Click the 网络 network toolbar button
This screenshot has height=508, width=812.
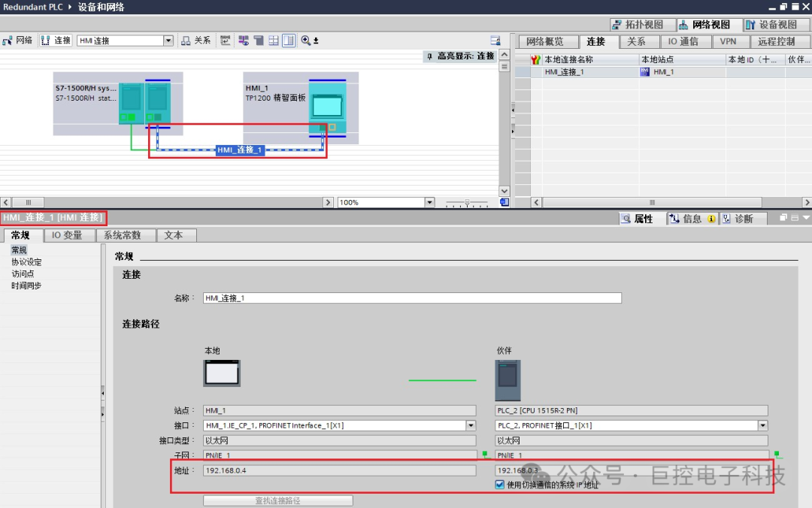[17, 41]
